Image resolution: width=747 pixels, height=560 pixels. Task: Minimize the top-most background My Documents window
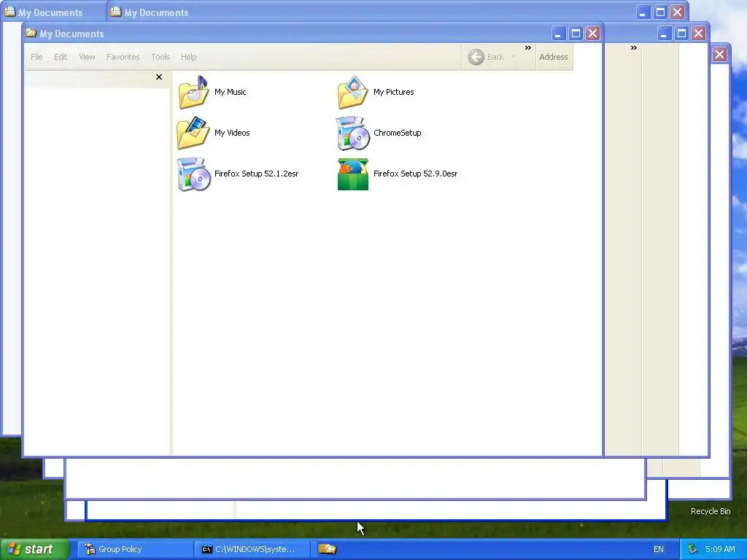coord(643,12)
